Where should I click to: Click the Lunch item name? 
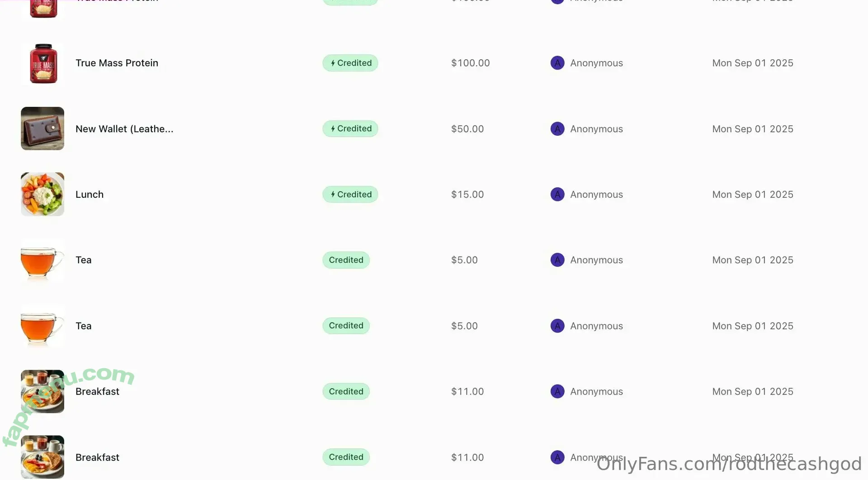point(90,195)
